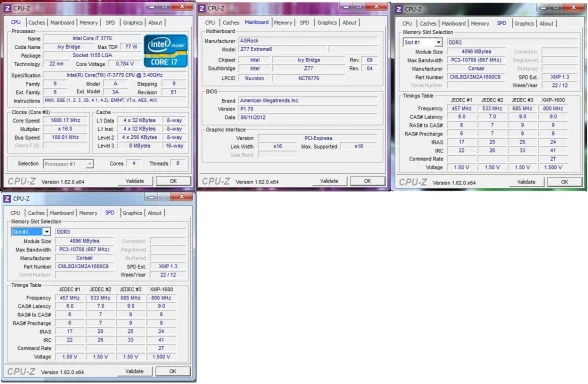Switch to the SPD tab in the CPU window
Viewport: 588px width, 384px height.
coord(110,22)
